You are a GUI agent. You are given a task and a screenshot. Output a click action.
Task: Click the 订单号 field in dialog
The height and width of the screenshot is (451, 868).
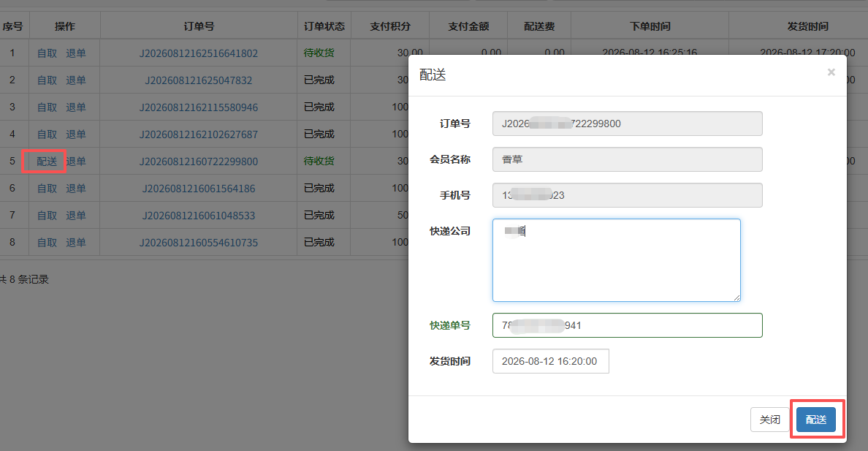(627, 124)
